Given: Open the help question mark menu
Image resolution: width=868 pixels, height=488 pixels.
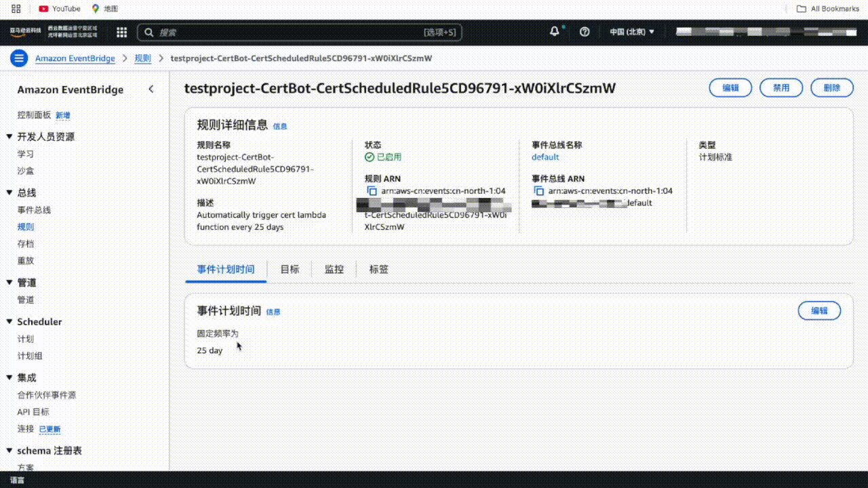Looking at the screenshot, I should 585,32.
